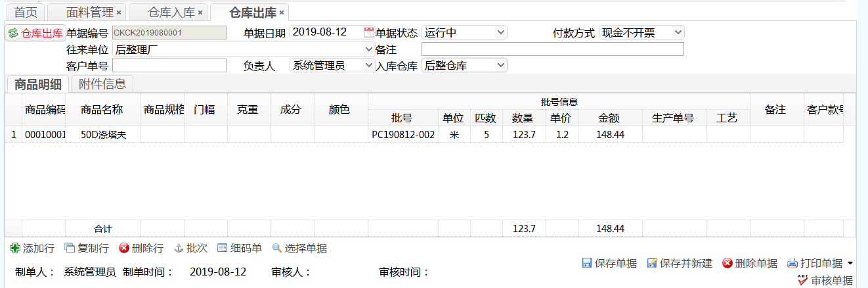Screen dimensions: 868x288
Task: Click the green refresh icon beside 仓库出库
Action: click(x=13, y=34)
